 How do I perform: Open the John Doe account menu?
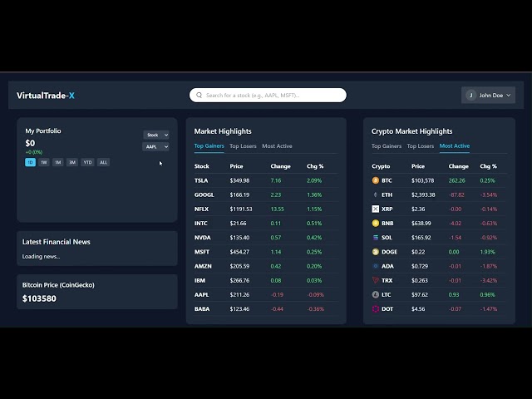[x=488, y=96]
